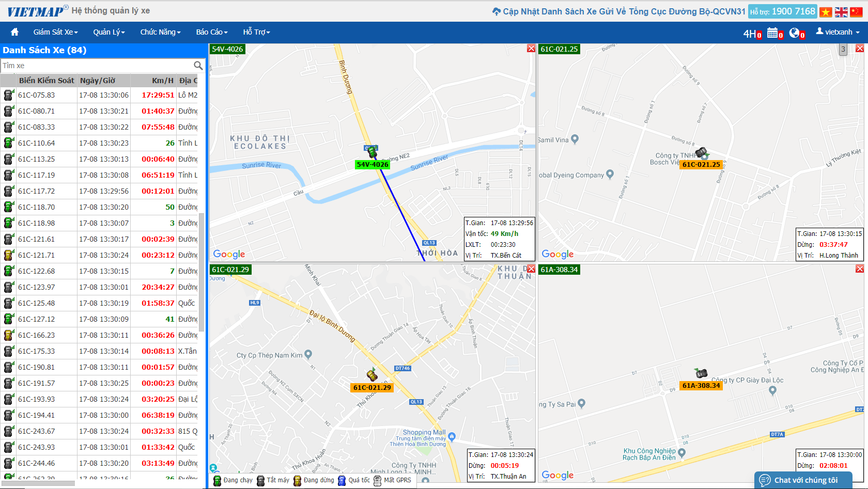Switch to English language flag

click(841, 12)
